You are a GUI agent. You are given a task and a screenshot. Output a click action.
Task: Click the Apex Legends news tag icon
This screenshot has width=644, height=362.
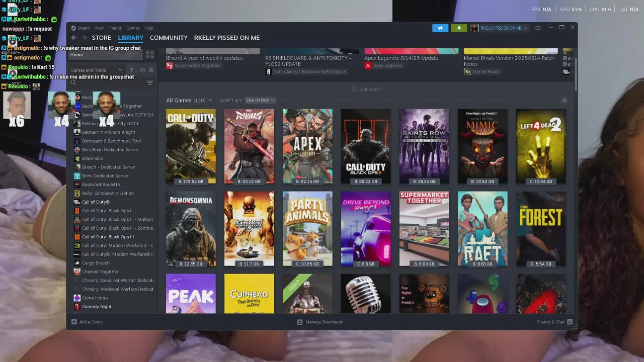coord(368,65)
